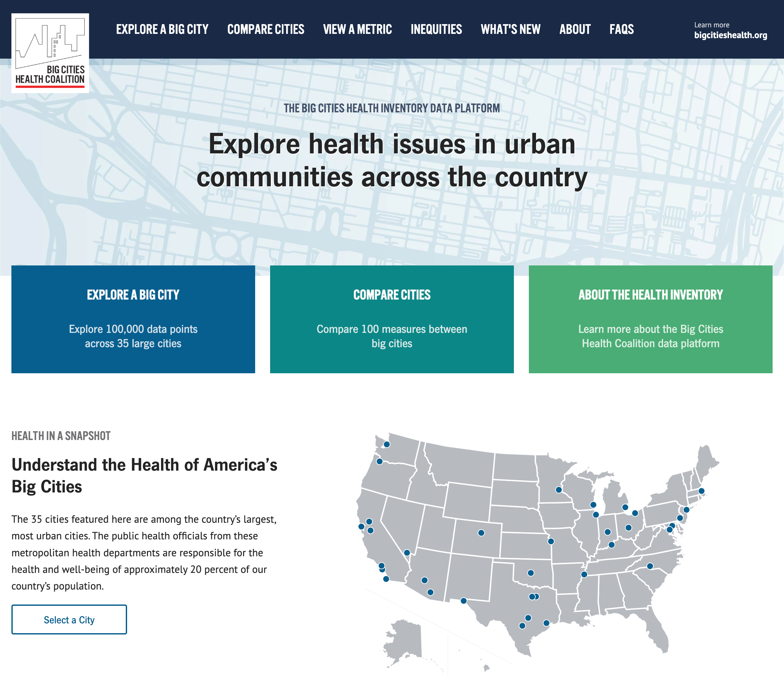The image size is (784, 697).
Task: Click the Compare Cities nav menu item
Action: tap(266, 28)
